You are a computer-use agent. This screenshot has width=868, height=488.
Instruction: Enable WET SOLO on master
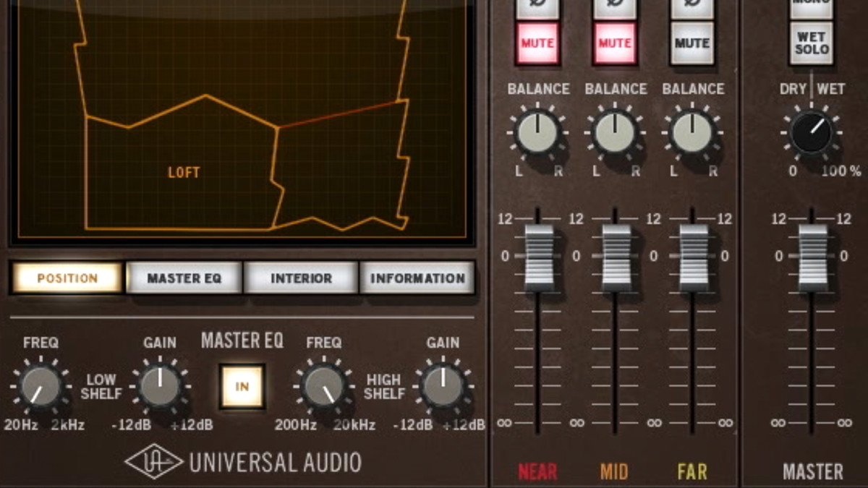pos(812,43)
